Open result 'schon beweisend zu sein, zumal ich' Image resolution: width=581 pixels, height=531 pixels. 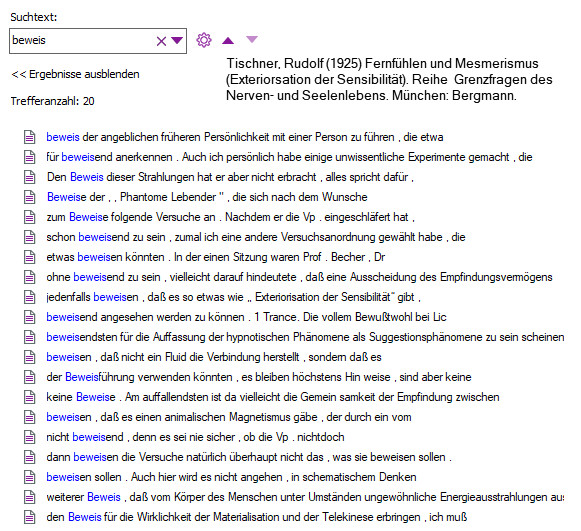pos(256,237)
